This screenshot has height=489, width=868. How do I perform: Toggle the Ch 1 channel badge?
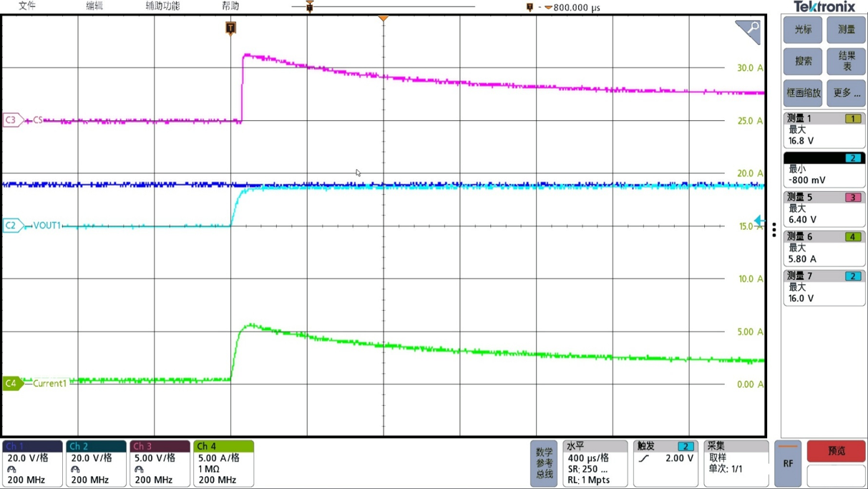coord(32,463)
